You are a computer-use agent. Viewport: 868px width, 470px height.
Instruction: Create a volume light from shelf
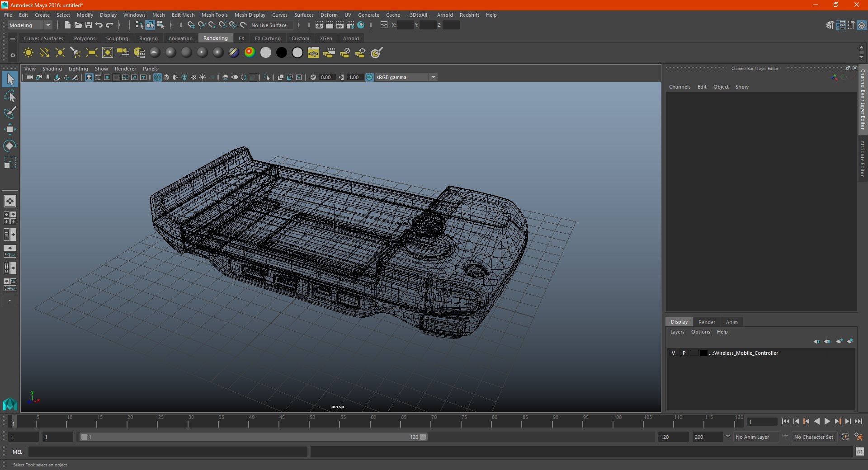108,53
